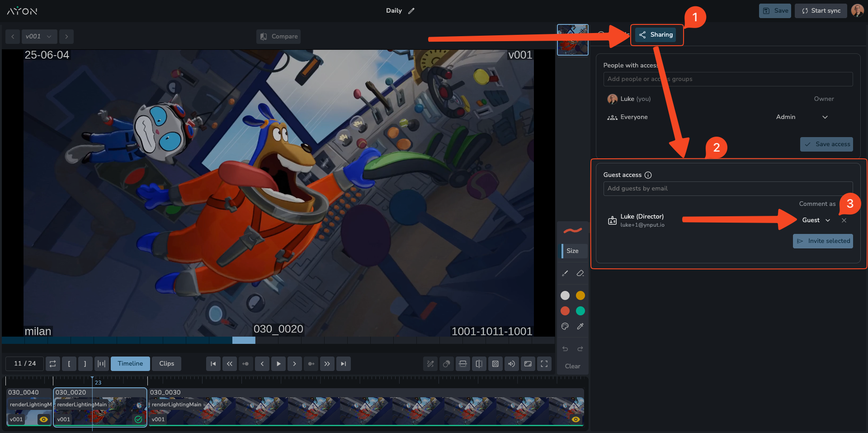Screen dimensions: 868x433
Task: Click Save access
Action: tap(826, 144)
